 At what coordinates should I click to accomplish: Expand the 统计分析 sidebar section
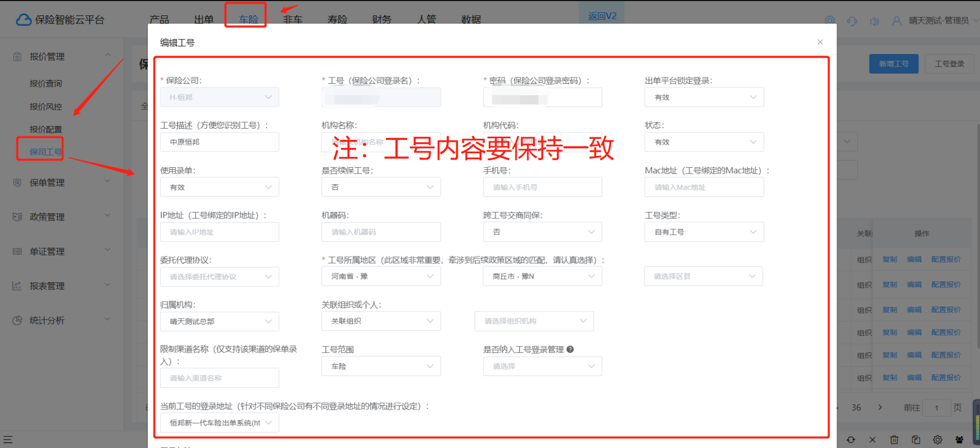pyautogui.click(x=108, y=319)
